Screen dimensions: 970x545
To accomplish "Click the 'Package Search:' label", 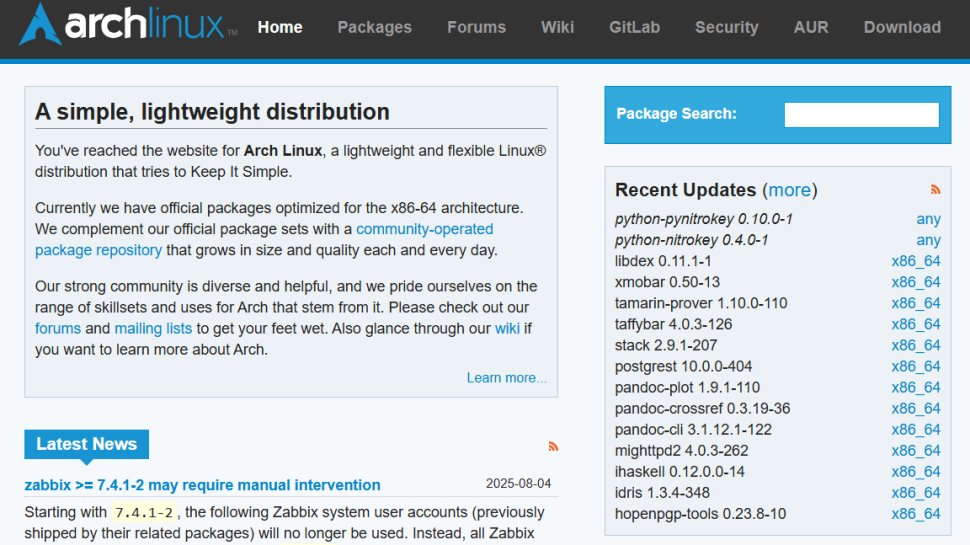I will (x=676, y=114).
